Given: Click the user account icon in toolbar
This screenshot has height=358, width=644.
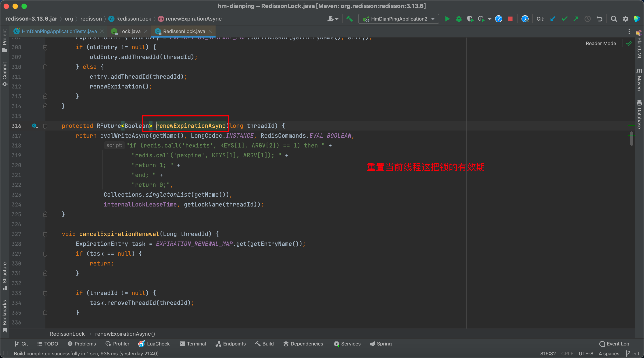Looking at the screenshot, I should [330, 19].
